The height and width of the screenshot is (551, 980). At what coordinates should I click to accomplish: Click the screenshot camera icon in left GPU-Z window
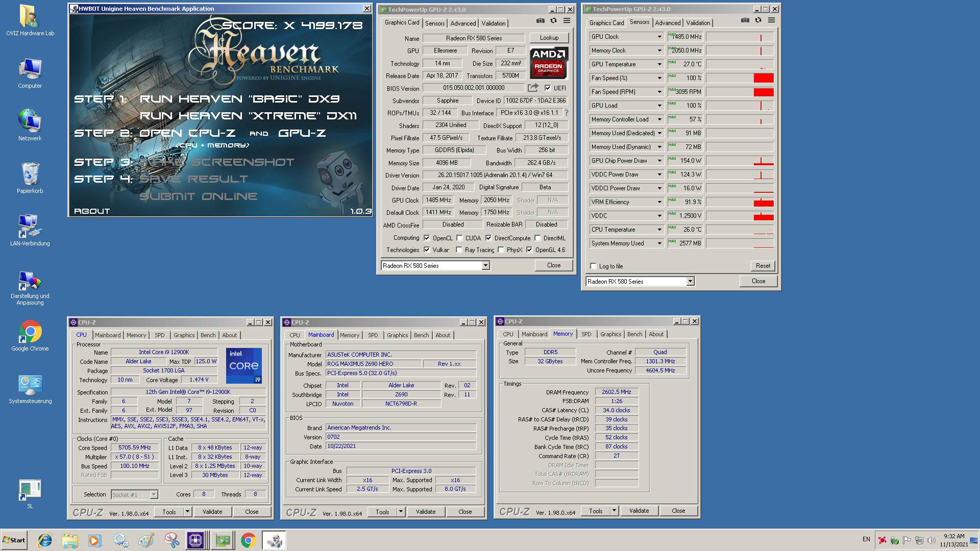click(541, 21)
